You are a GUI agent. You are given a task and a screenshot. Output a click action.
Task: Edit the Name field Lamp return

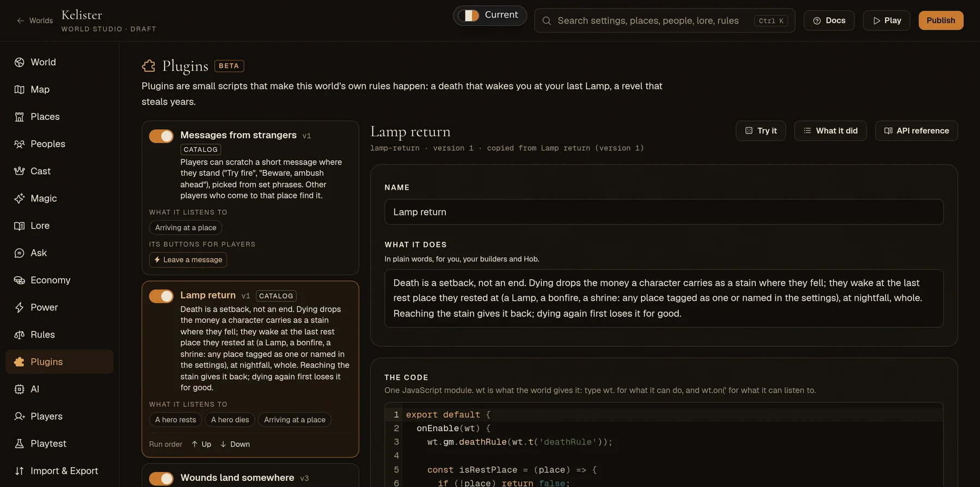tap(664, 212)
